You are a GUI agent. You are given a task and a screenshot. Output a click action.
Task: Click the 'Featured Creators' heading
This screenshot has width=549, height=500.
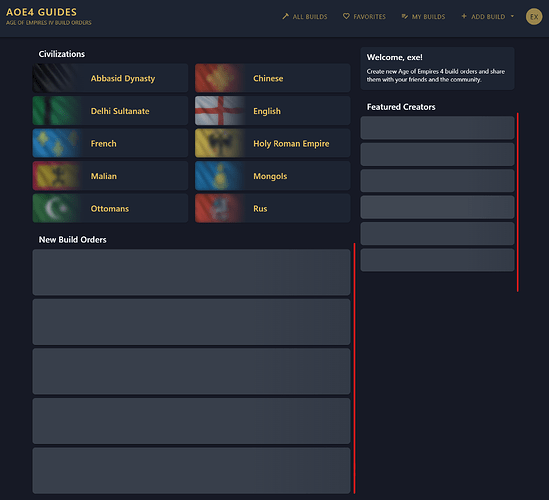click(x=401, y=107)
